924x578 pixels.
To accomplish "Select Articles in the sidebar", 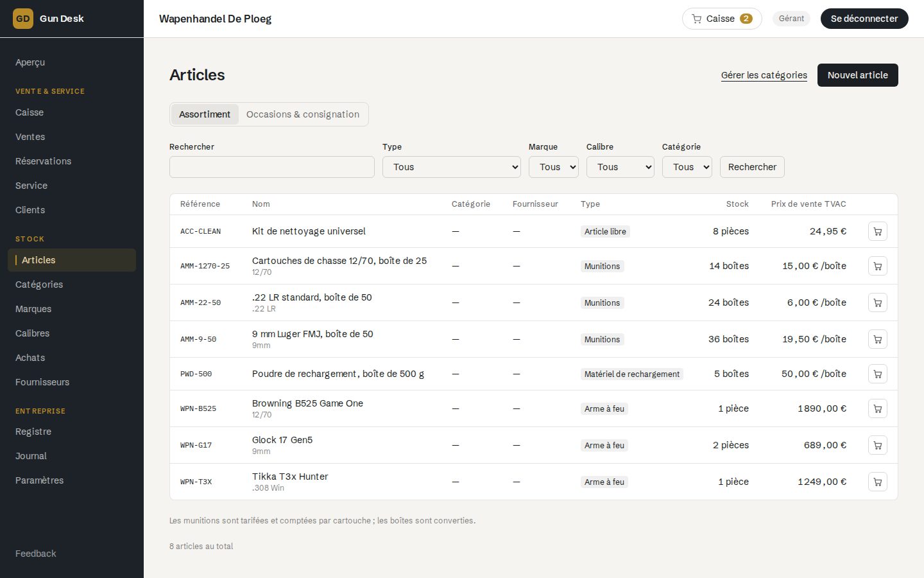I will 72,260.
